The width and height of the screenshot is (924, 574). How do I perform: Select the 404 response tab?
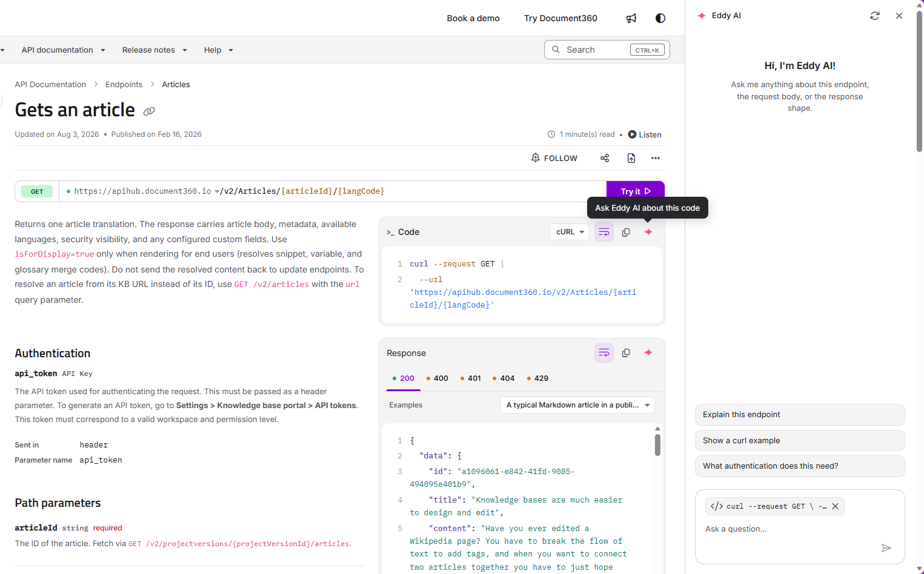tap(503, 378)
